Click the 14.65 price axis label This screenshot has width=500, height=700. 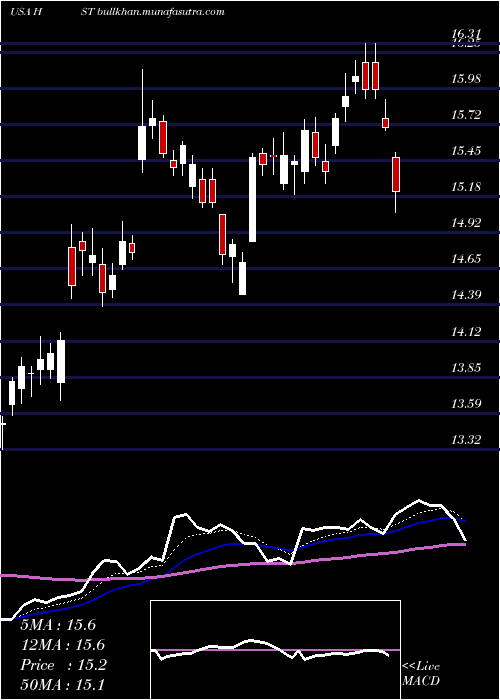tap(466, 259)
